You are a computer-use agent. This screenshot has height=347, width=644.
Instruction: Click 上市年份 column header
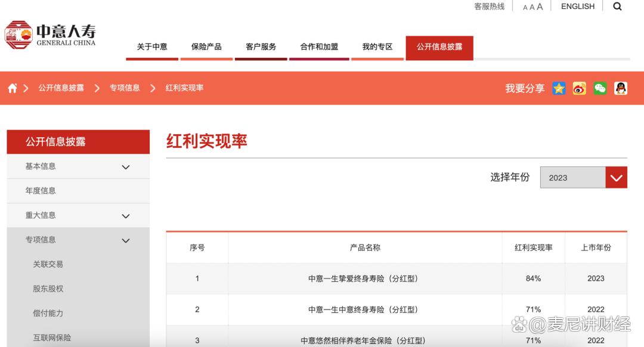(596, 247)
